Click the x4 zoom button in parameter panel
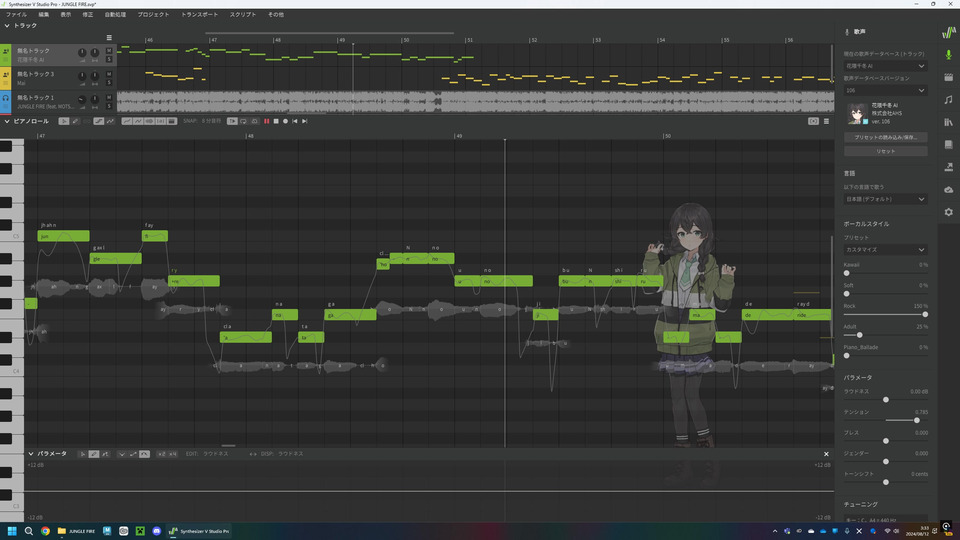This screenshot has width=960, height=540. [173, 454]
